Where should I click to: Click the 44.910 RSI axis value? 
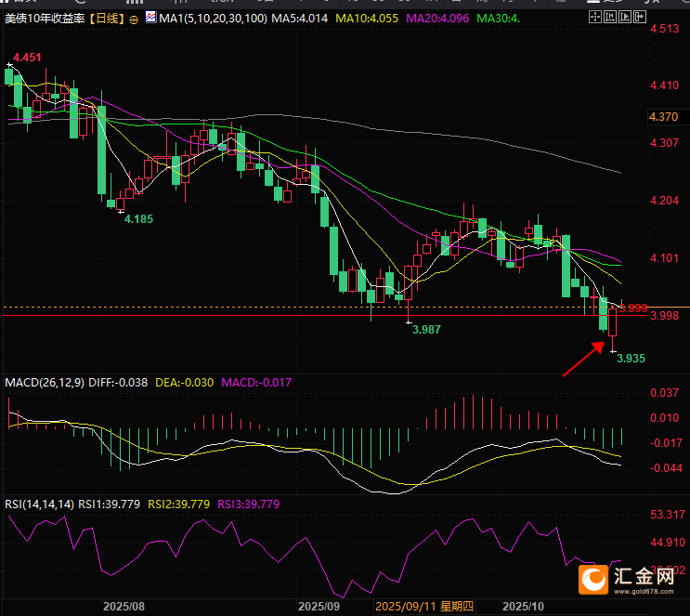[668, 543]
